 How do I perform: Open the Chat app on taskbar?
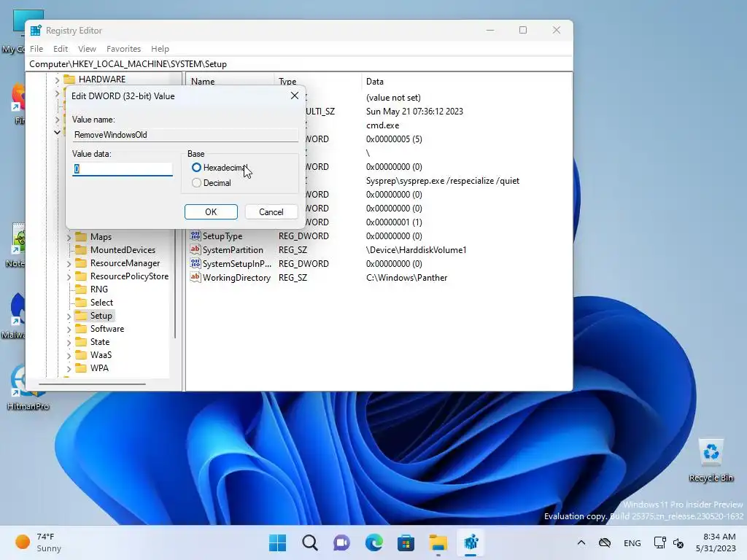tap(341, 542)
